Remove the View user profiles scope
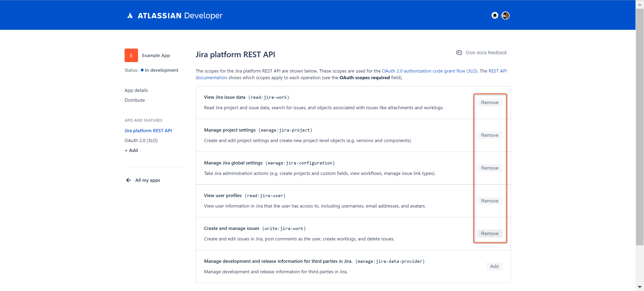 pos(489,201)
